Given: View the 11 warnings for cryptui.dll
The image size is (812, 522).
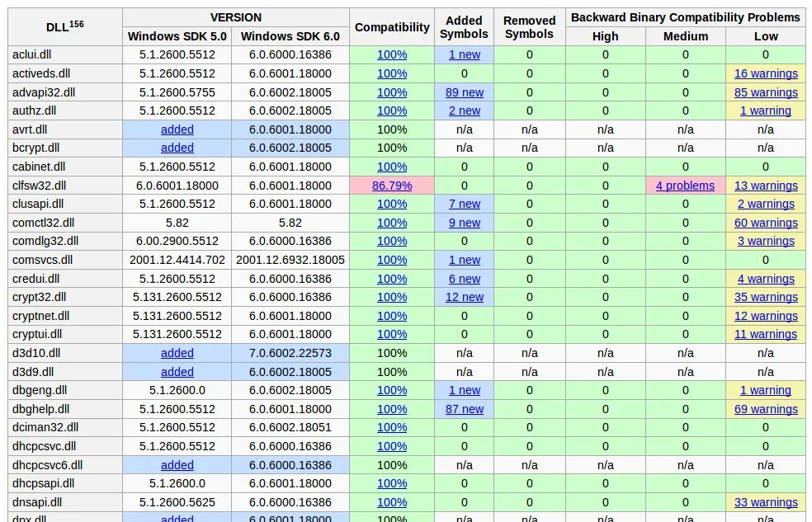Looking at the screenshot, I should [766, 334].
